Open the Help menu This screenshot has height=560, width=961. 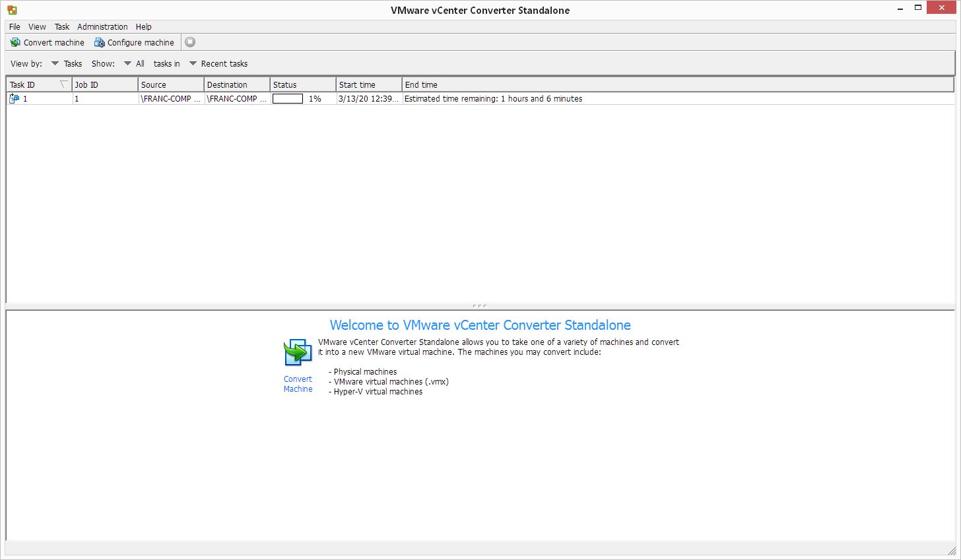[x=143, y=27]
